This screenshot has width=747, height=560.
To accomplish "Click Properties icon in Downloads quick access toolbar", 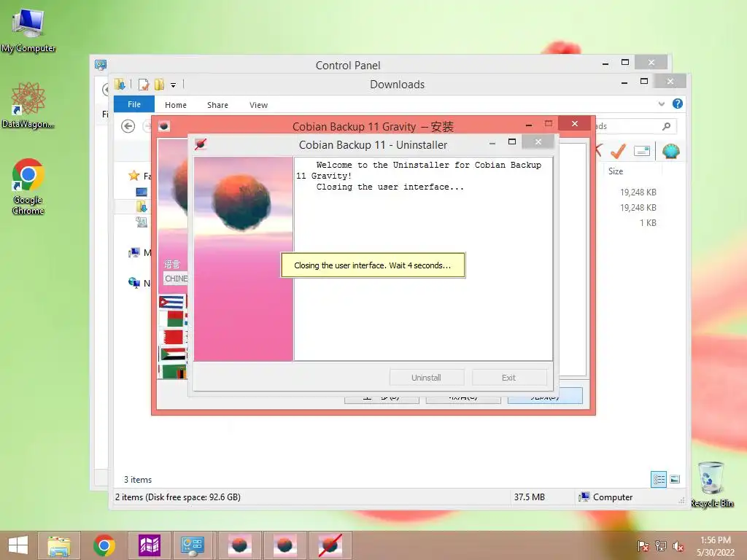I will click(x=144, y=85).
